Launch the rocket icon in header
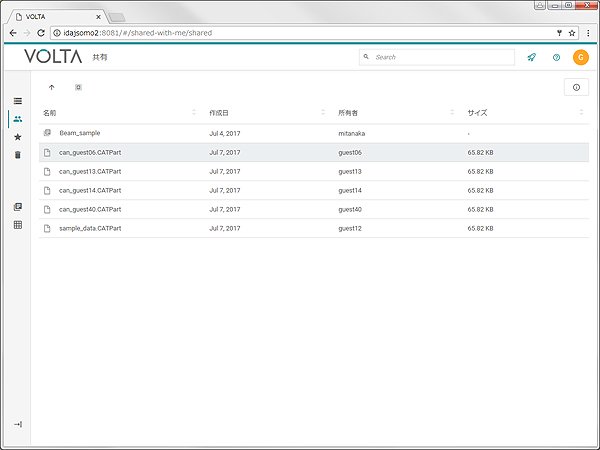This screenshot has height=450, width=600. point(532,57)
